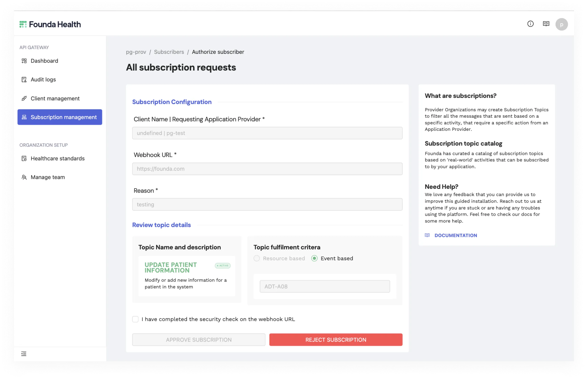The image size is (588, 379).
Task: Click the ADT-A08 event field
Action: 324,286
